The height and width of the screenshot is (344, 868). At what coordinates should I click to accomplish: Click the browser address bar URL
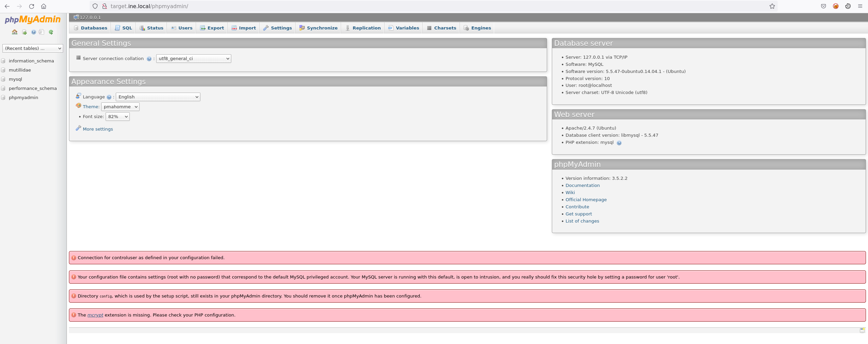149,6
